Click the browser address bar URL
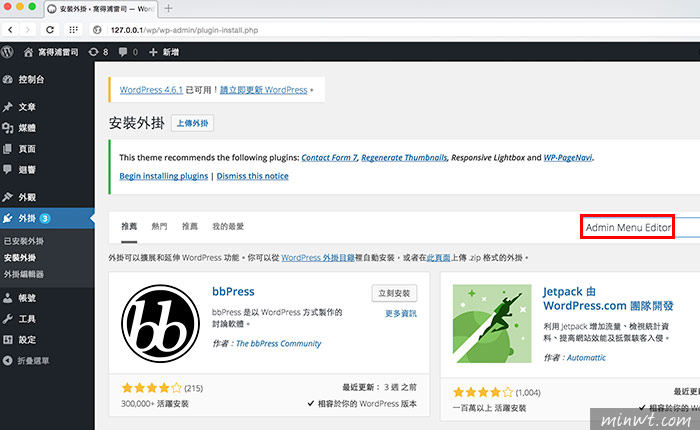This screenshot has width=700, height=430. [184, 30]
